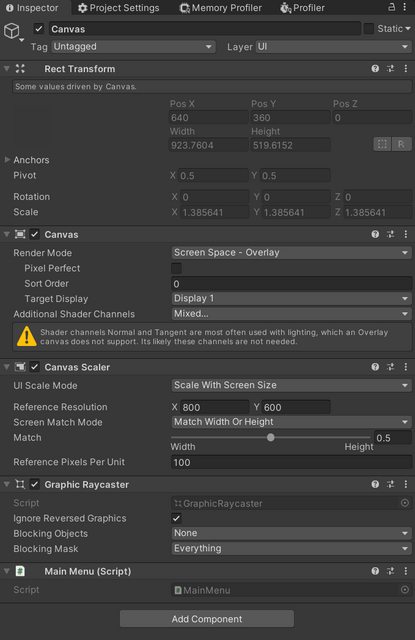The width and height of the screenshot is (415, 640).
Task: Open the Inspector panel options menu
Action: click(x=404, y=7)
